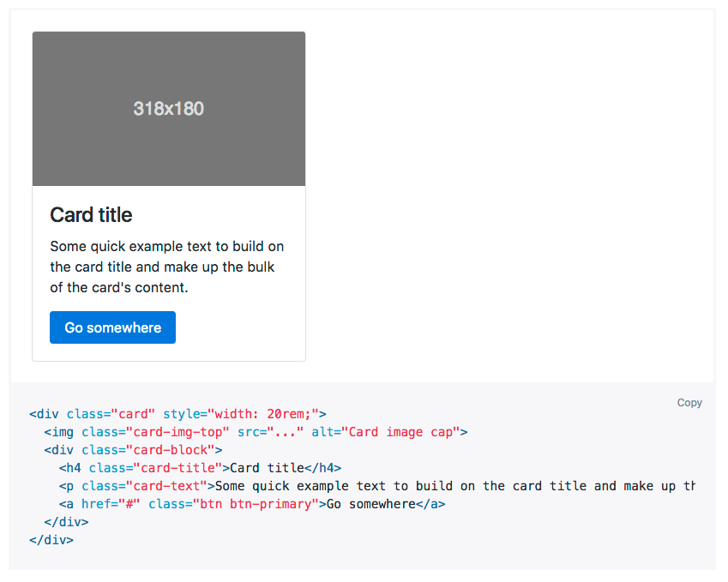Click the h4 card-title code line
Viewport: 728px width, 582px height.
[200, 468]
